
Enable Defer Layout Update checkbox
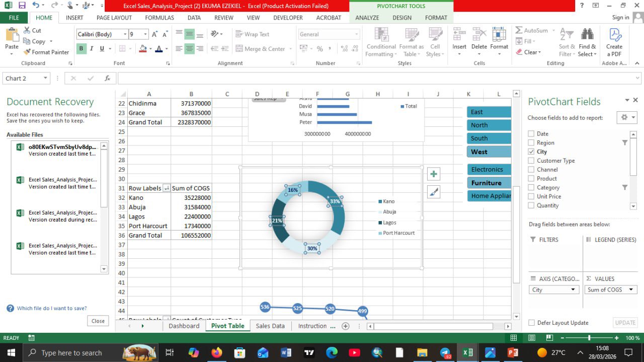click(532, 323)
